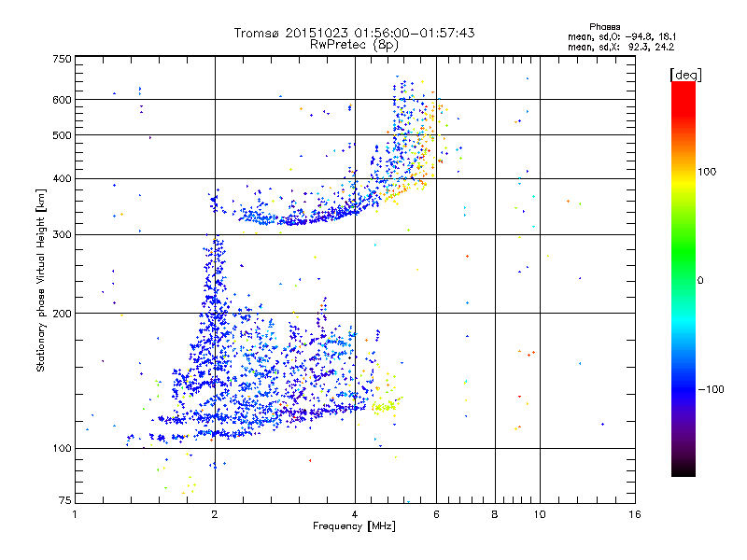This screenshot has width=747, height=560.
Task: Click x-axis tick label '1'
Action: [75, 514]
